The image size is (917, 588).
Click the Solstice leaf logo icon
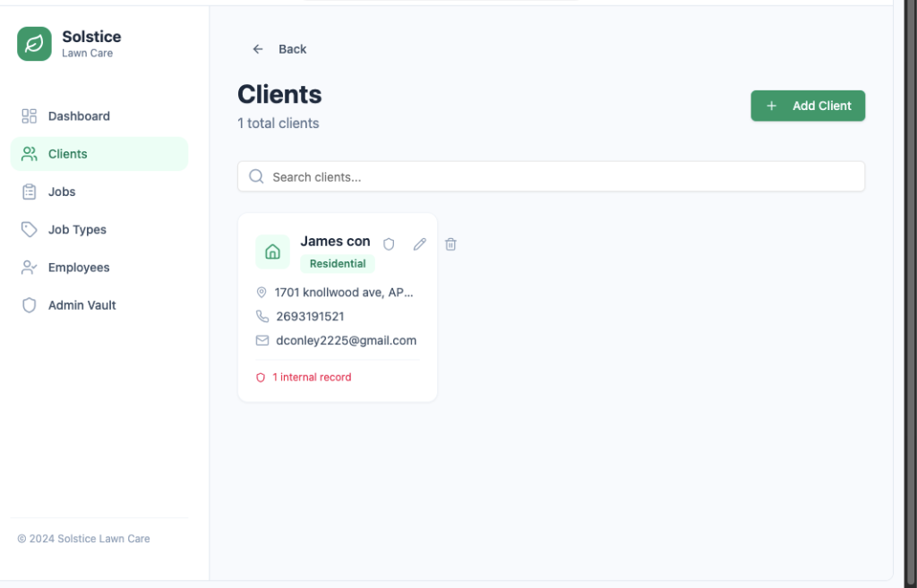tap(35, 44)
